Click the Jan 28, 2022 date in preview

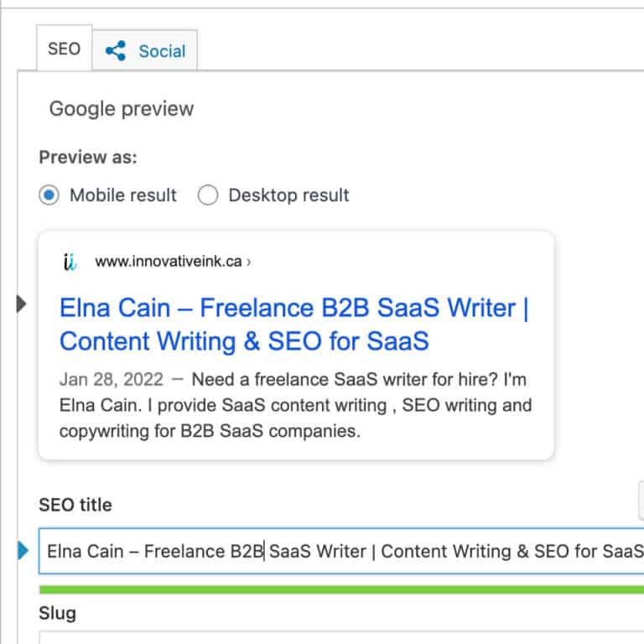(x=100, y=380)
